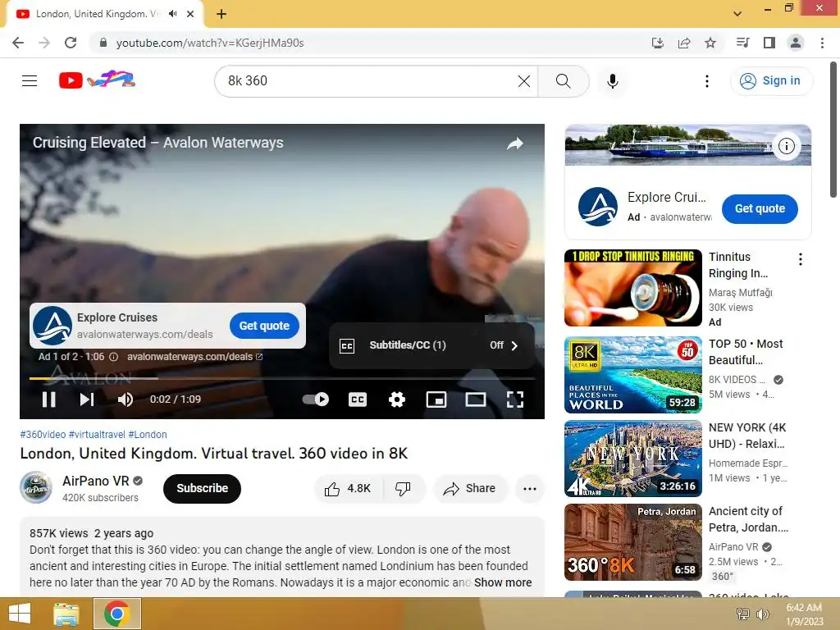The height and width of the screenshot is (630, 840).
Task: Switch to theater mode
Action: [x=475, y=399]
